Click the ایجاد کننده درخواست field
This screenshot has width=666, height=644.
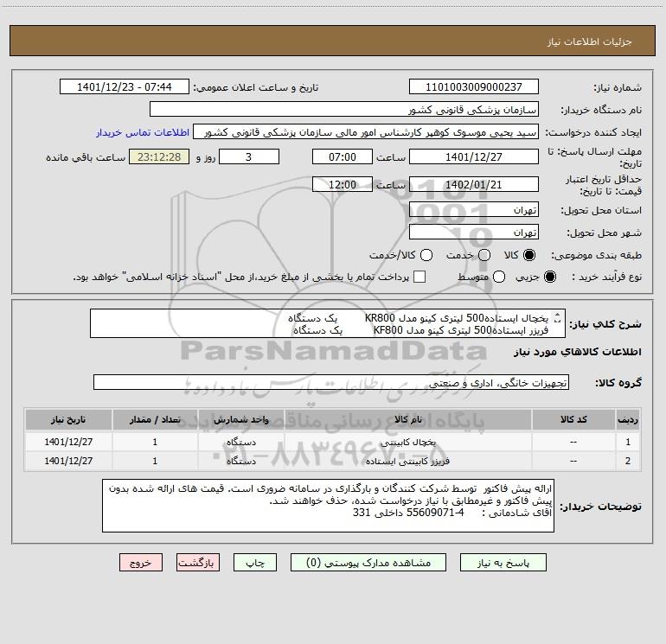pyautogui.click(x=366, y=132)
